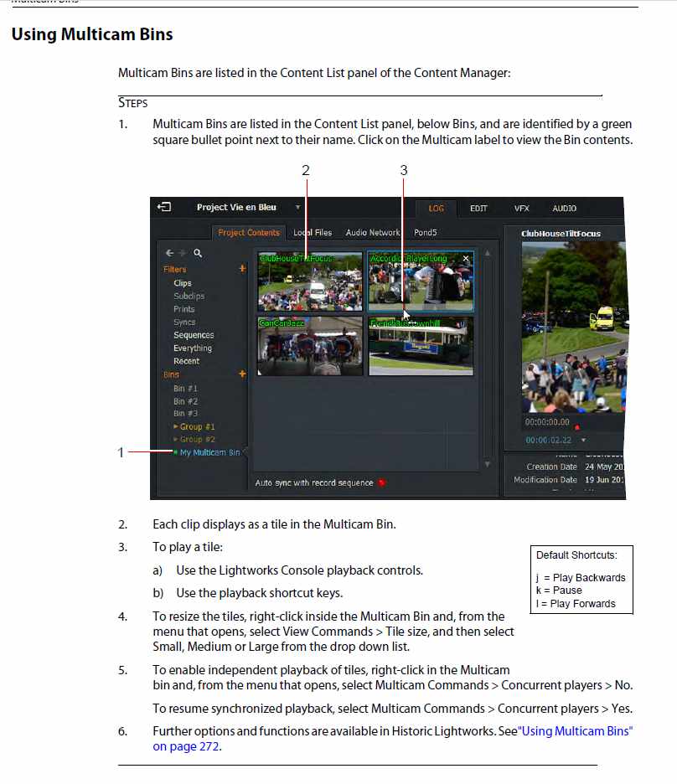Screen dimensions: 677x784
Task: Select the ClubHouseTiltFocus tile
Action: 310,281
